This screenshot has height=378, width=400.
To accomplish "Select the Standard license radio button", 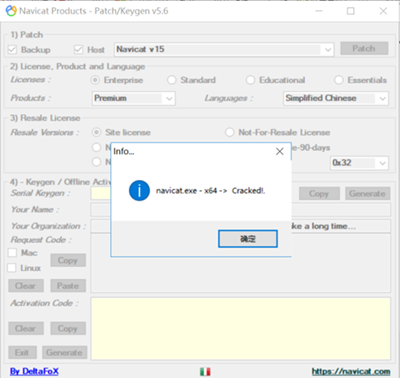I will coord(172,80).
